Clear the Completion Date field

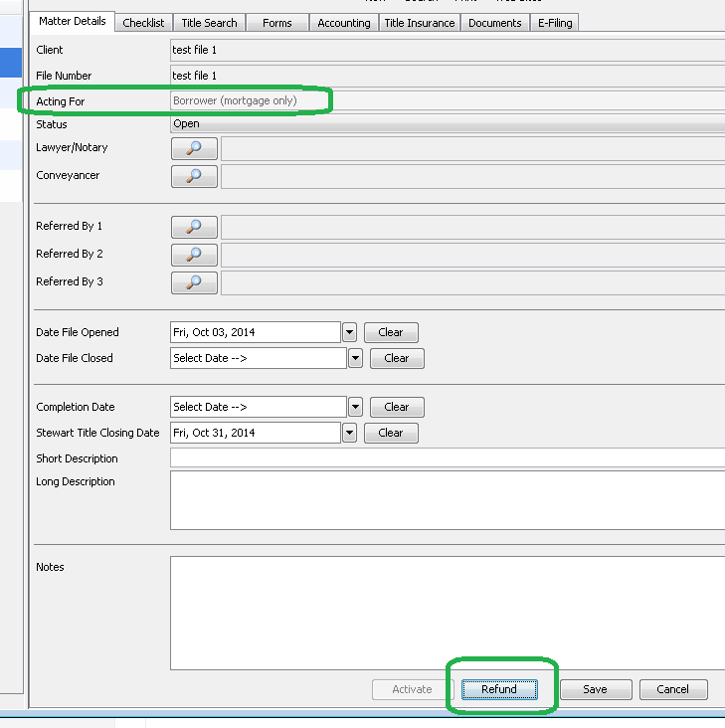tap(397, 407)
